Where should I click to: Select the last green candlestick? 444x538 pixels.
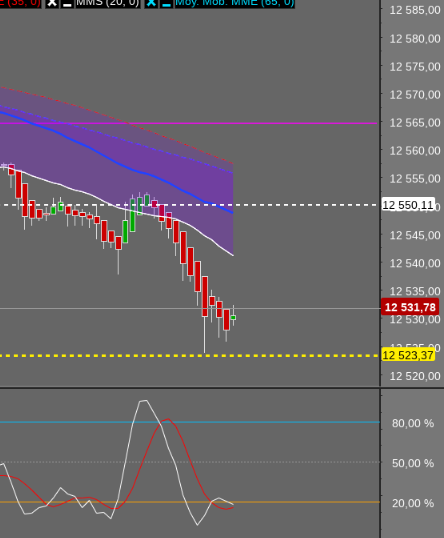(x=233, y=317)
